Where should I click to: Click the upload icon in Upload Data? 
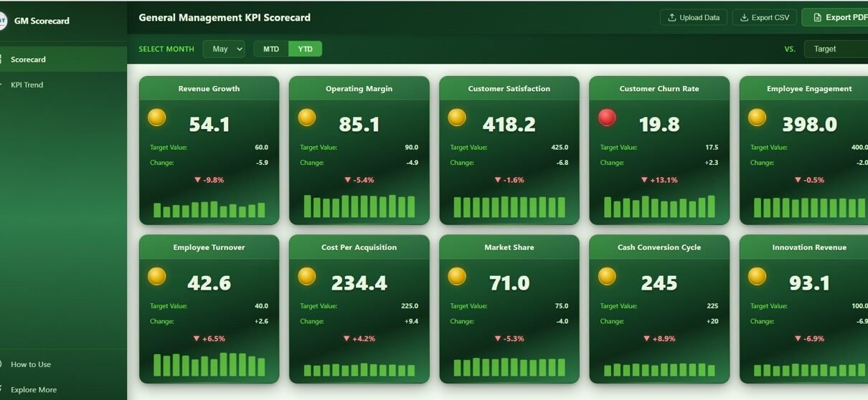click(671, 18)
